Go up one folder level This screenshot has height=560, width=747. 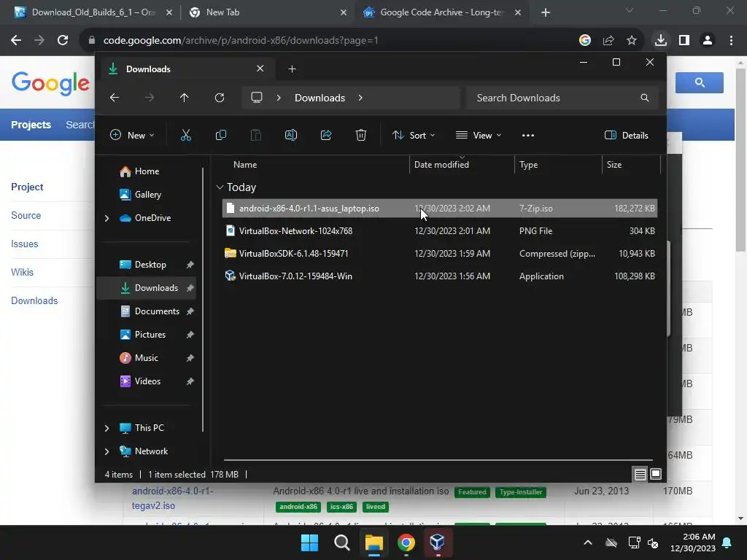(x=185, y=98)
